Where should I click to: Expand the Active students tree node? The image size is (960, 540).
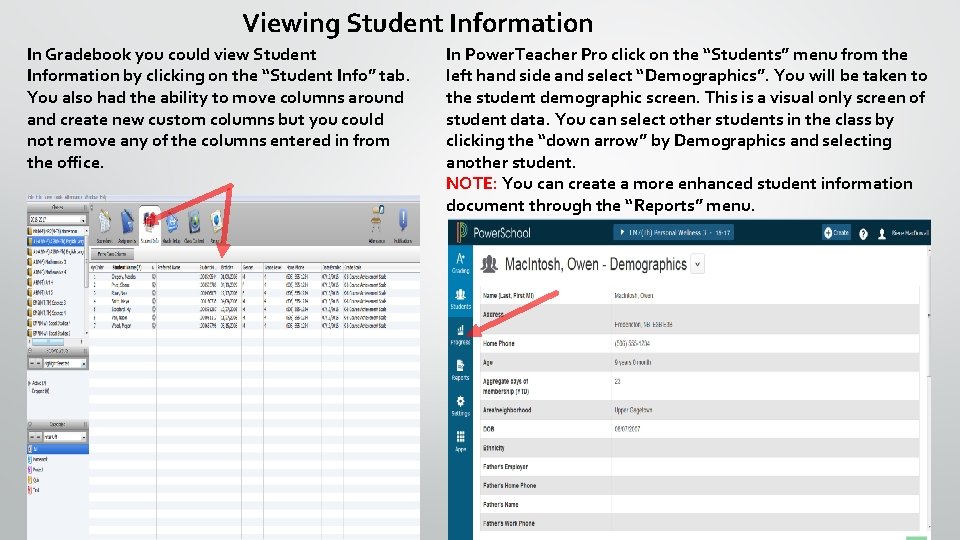coord(29,383)
